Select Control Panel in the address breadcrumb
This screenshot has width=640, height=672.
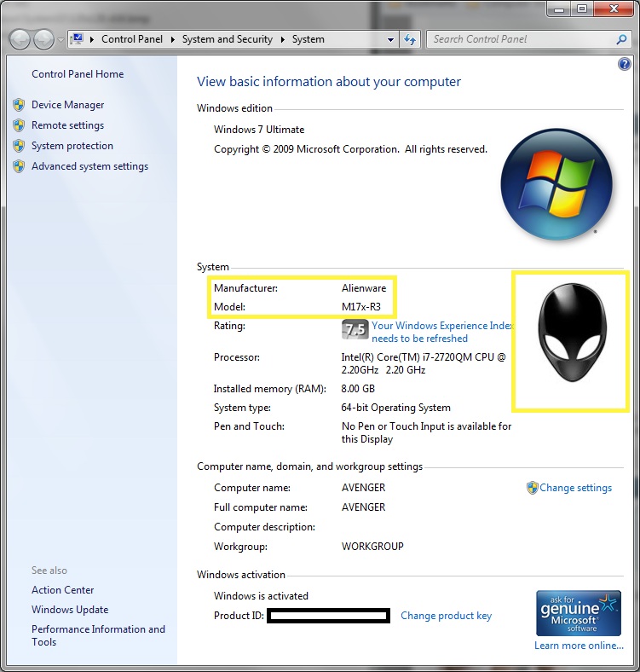132,39
